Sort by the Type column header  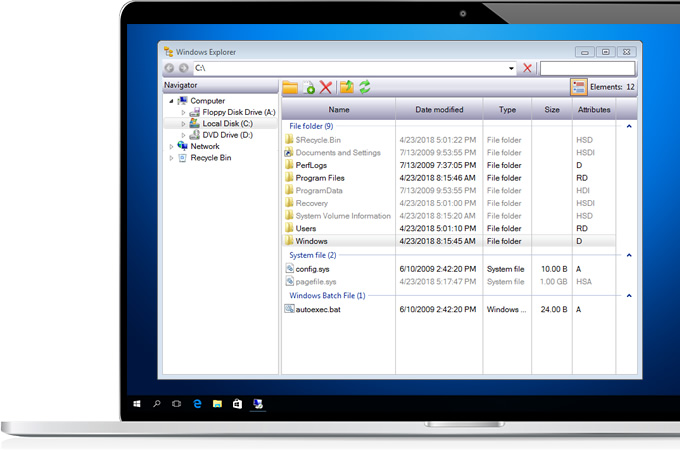tap(507, 110)
